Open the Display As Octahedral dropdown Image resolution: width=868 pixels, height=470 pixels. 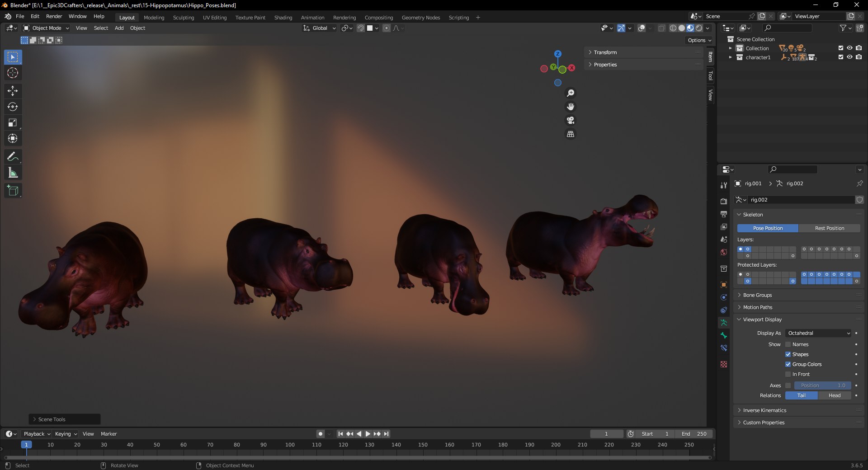[x=819, y=333]
